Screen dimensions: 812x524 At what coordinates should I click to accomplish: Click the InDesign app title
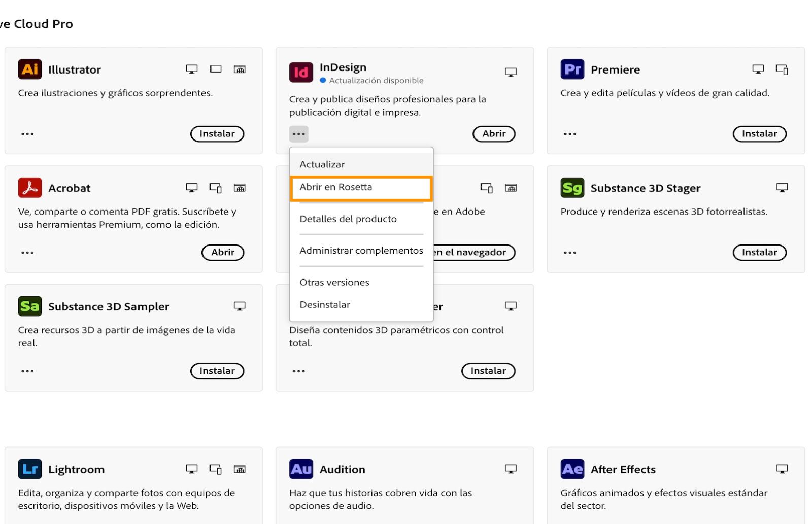343,67
